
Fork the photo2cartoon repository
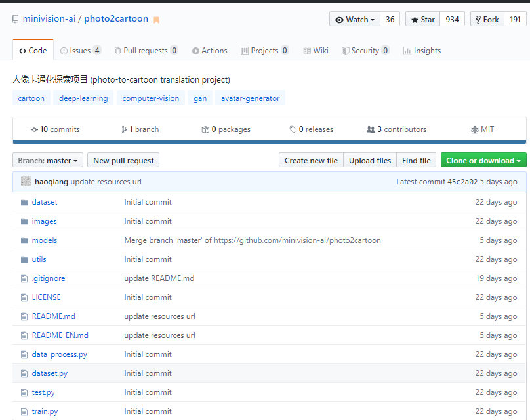point(487,19)
